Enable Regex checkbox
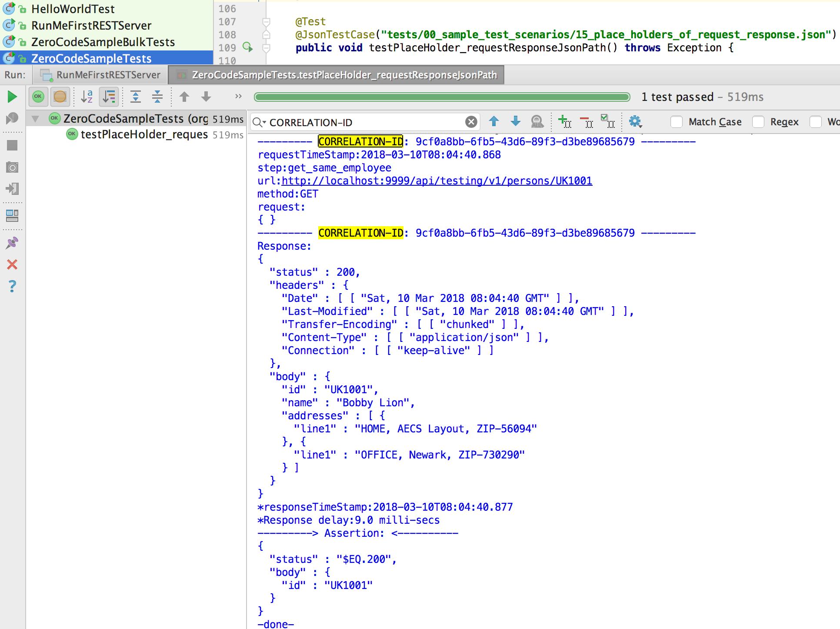The image size is (840, 629). point(758,122)
